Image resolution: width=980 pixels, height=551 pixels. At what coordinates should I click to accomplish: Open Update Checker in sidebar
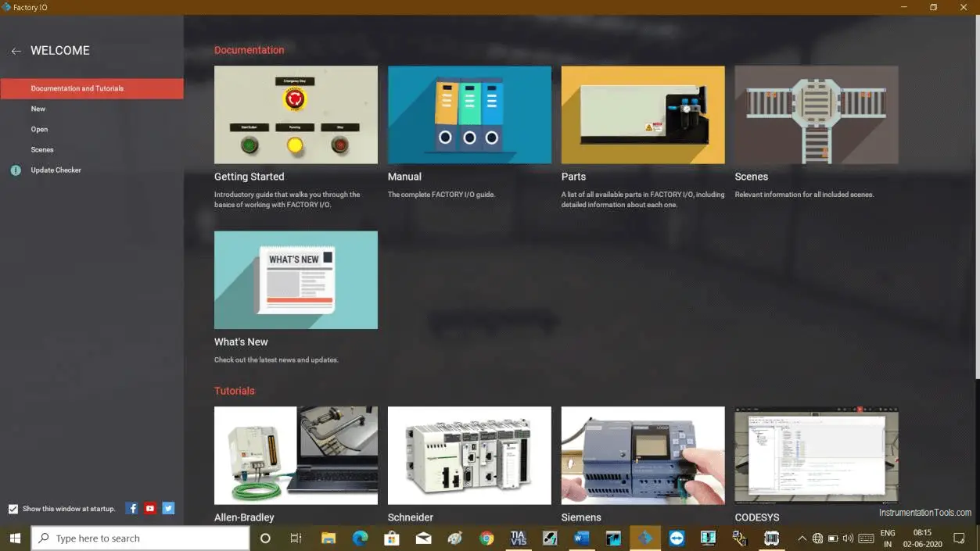tap(56, 170)
